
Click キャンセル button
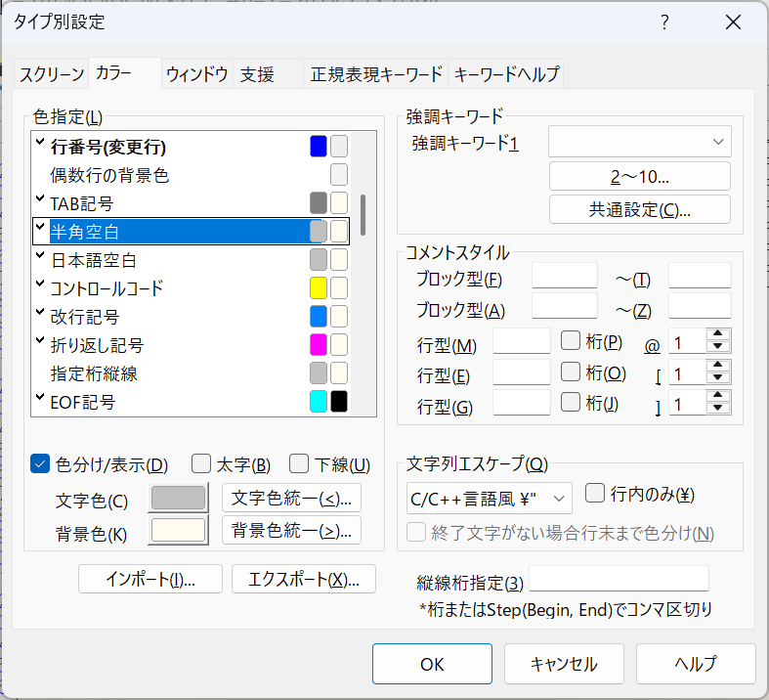[564, 664]
